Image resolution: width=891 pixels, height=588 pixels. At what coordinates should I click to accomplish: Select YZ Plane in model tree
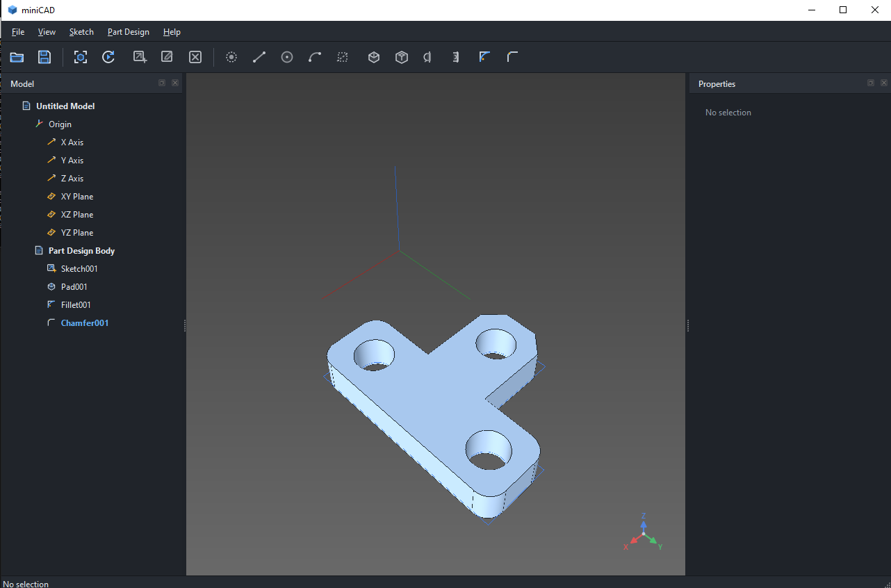pyautogui.click(x=77, y=233)
